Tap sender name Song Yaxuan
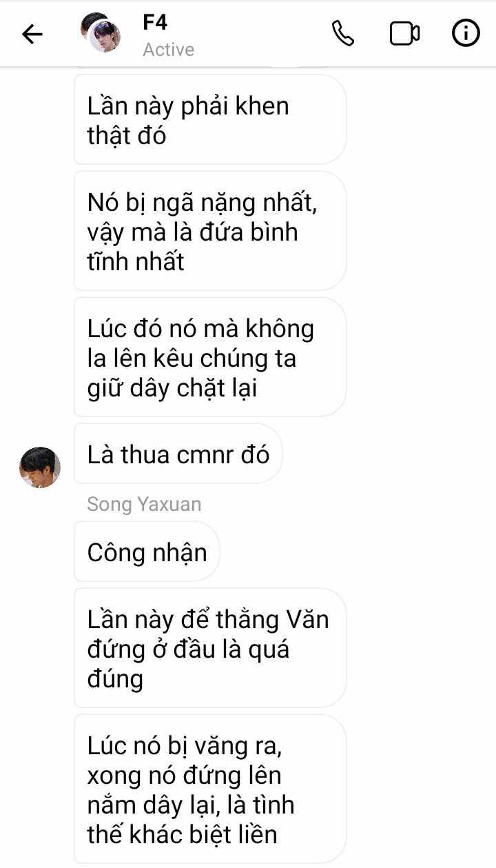Screen dimensions: 496x868 pyautogui.click(x=144, y=504)
